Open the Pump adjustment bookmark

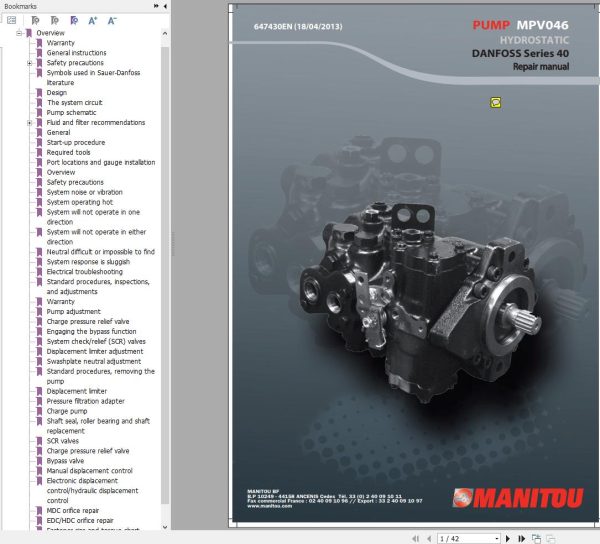point(73,311)
